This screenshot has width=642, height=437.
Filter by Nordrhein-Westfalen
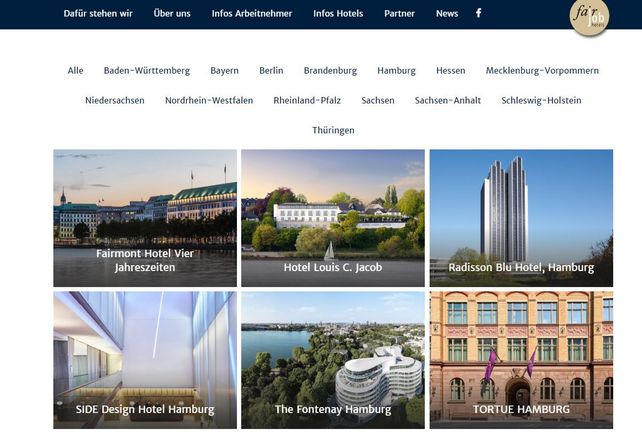click(x=209, y=100)
